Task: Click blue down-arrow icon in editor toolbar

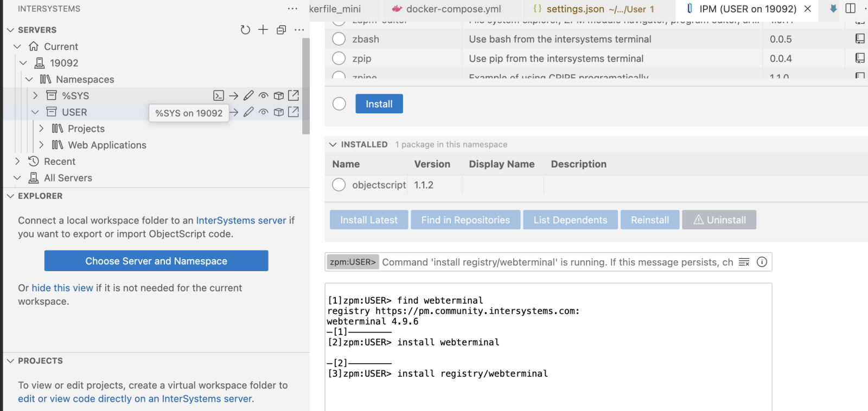Action: point(833,9)
